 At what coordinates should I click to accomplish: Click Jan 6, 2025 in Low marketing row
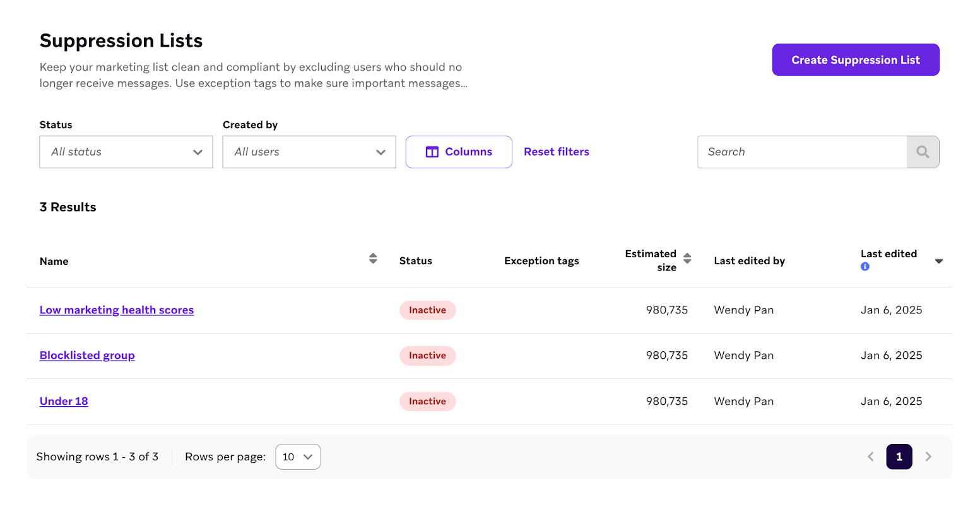tap(892, 310)
